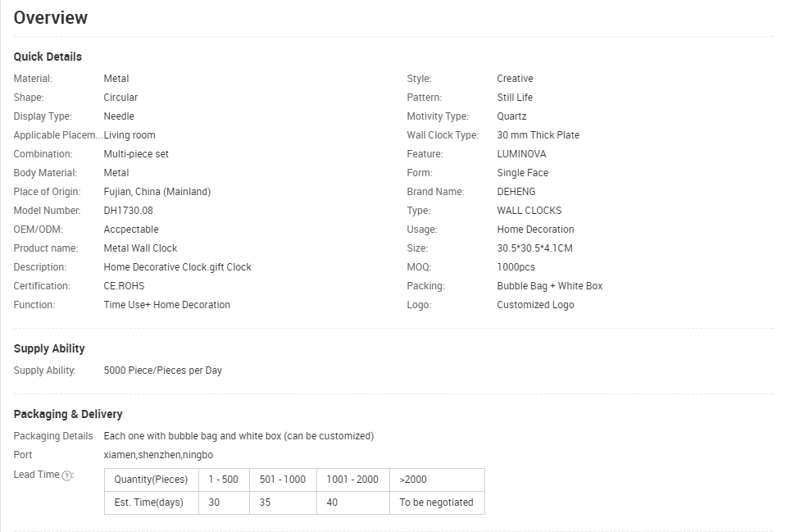Screen dimensions: 786x532
Task: Click the Size value 30.5*30.5*4.1CM
Action: [x=535, y=248]
